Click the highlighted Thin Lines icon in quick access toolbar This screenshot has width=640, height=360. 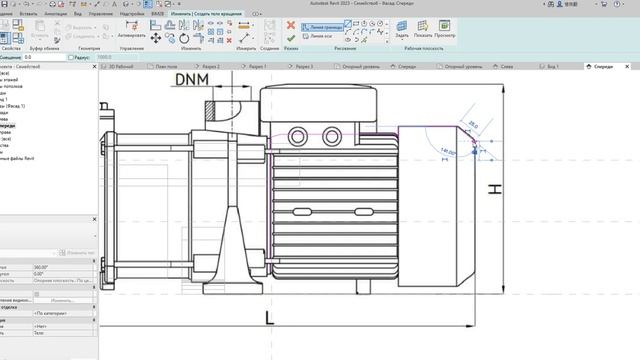click(148, 4)
